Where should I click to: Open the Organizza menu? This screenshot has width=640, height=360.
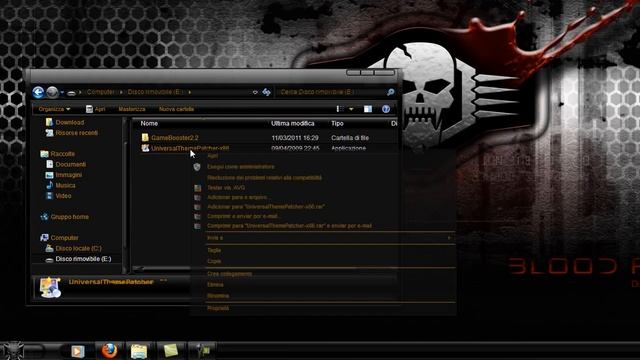click(x=54, y=109)
